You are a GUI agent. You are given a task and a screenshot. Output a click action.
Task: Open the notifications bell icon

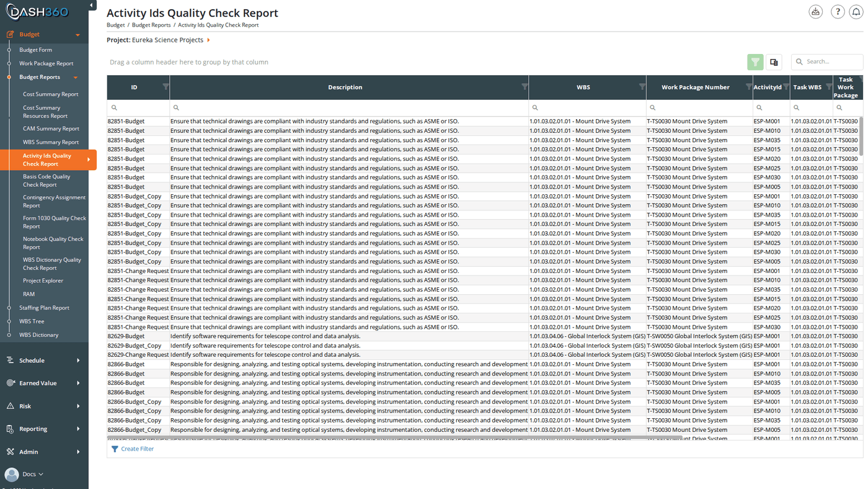click(856, 12)
